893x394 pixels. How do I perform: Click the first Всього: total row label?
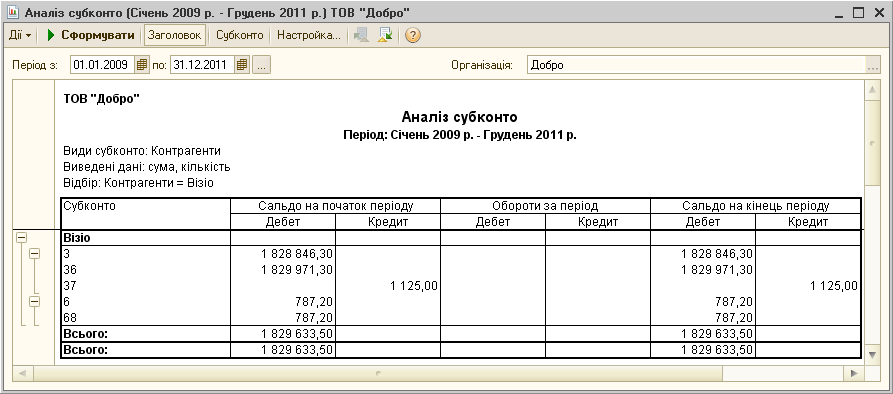point(86,333)
